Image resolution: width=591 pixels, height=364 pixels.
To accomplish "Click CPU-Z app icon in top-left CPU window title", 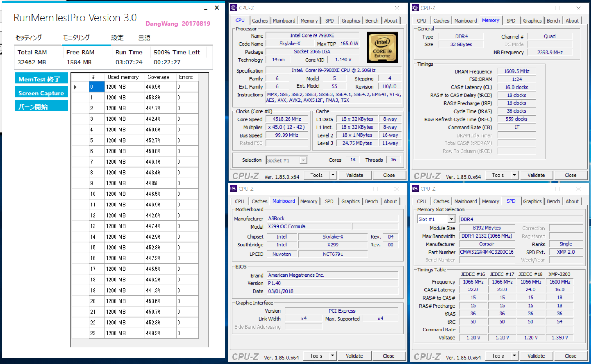I will coord(234,8).
